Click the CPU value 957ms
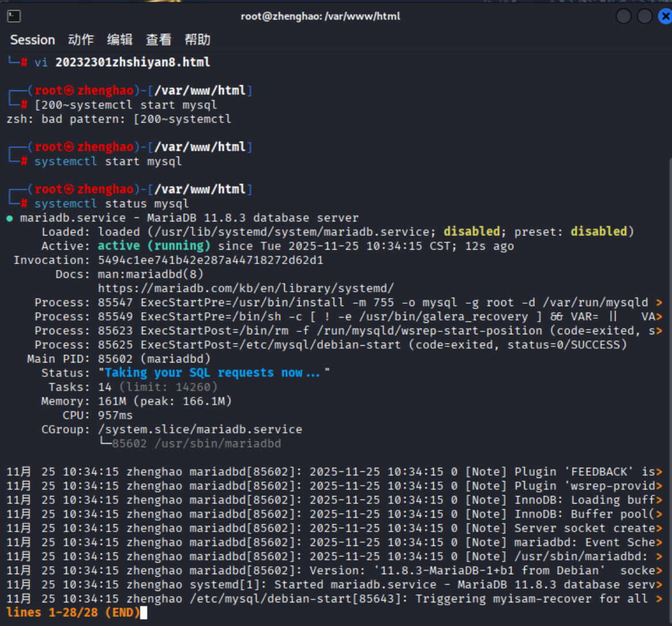The width and height of the screenshot is (672, 626). point(115,415)
